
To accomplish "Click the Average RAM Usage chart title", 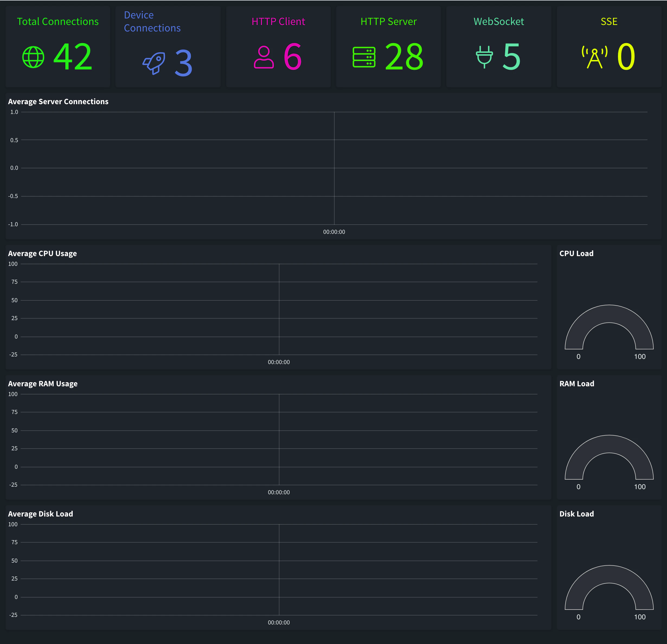I will [x=43, y=384].
